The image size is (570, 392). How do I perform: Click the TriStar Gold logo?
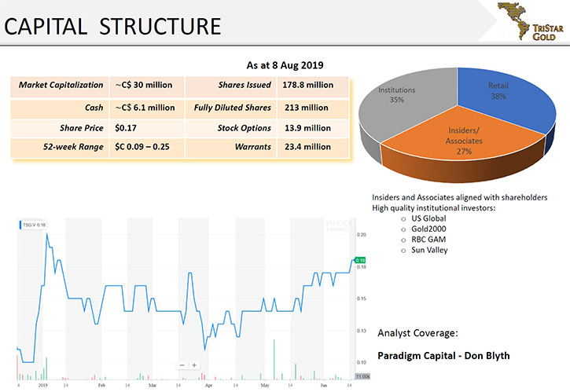click(x=531, y=20)
